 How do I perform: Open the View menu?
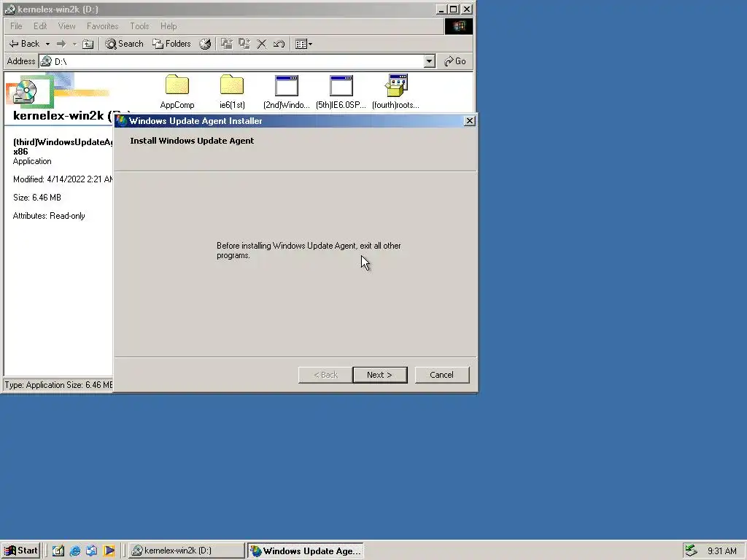pos(66,26)
